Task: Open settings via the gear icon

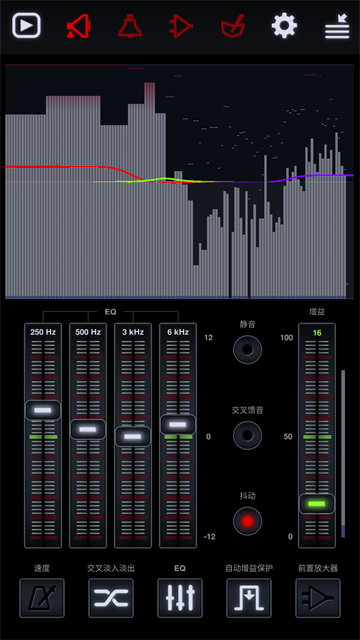Action: click(284, 26)
